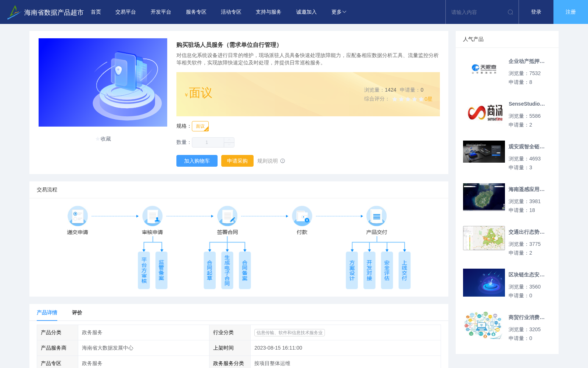This screenshot has width=588, height=368.
Task: Open the SenseStudio product title
Action: tap(527, 104)
